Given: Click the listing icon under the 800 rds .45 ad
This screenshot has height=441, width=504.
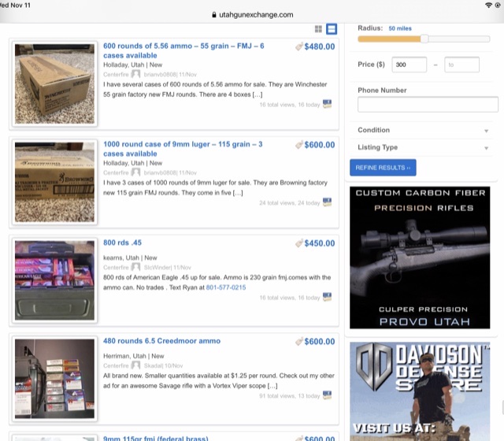Looking at the screenshot, I should [x=327, y=297].
